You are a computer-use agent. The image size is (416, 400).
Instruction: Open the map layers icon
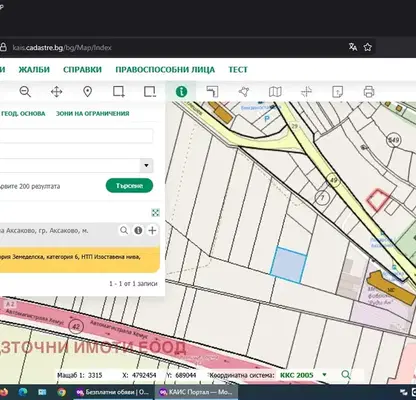pyautogui.click(x=275, y=91)
